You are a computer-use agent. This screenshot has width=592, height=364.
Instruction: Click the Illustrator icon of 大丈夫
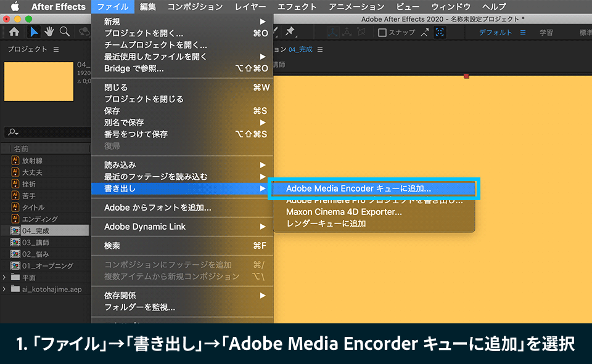15,172
